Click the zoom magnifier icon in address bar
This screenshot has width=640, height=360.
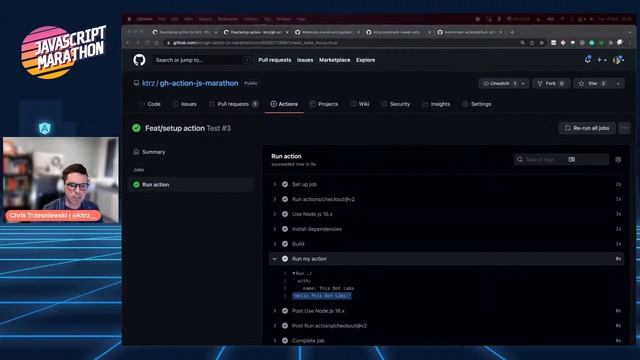point(522,43)
